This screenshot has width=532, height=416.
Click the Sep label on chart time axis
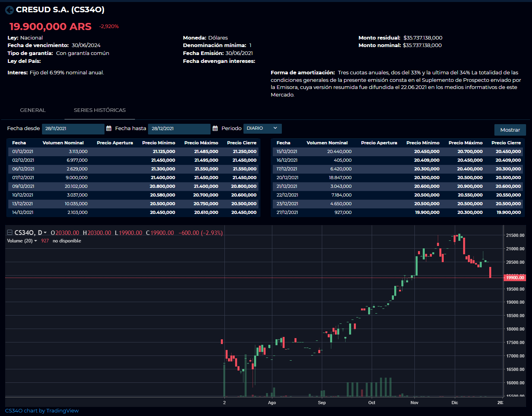[322, 403]
